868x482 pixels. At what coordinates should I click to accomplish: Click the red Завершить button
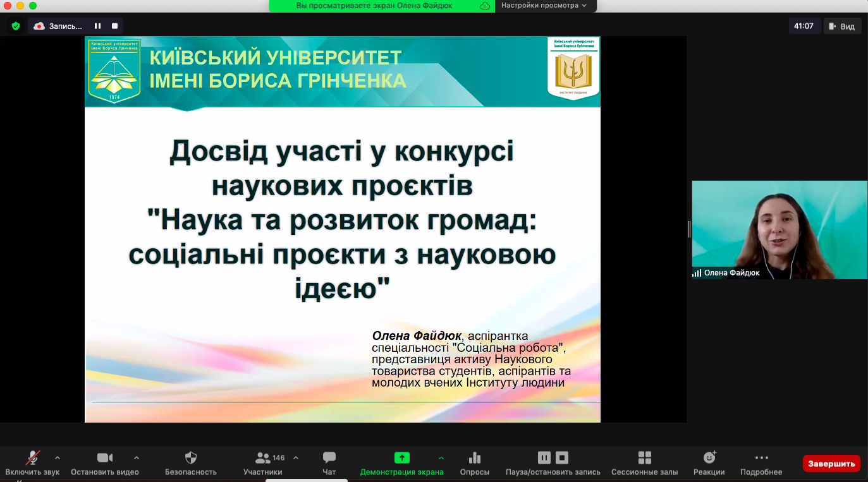coord(831,463)
